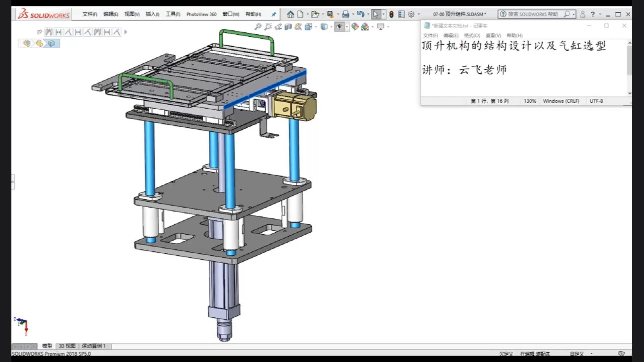The height and width of the screenshot is (362, 644).
Task: Click the Previous View icon
Action: [278, 26]
